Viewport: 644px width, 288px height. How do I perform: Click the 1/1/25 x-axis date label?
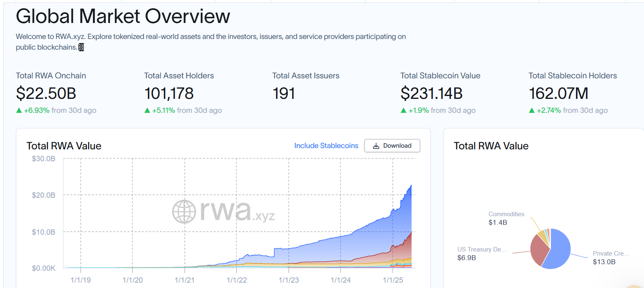[393, 280]
